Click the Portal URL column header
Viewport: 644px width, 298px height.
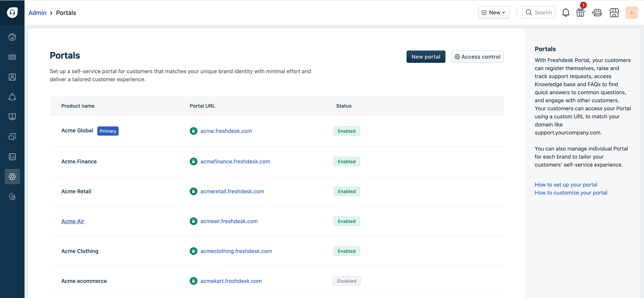[202, 106]
